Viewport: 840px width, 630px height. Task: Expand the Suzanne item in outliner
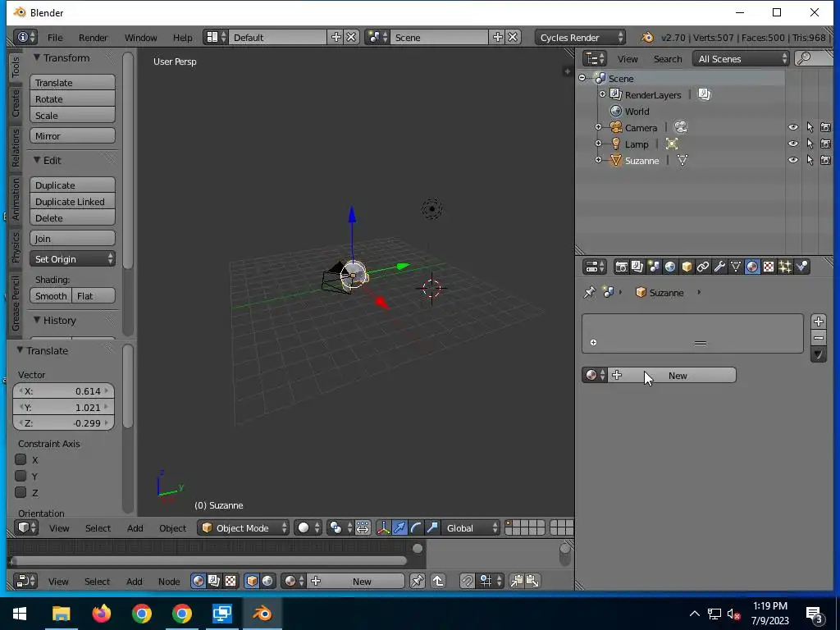pos(598,160)
